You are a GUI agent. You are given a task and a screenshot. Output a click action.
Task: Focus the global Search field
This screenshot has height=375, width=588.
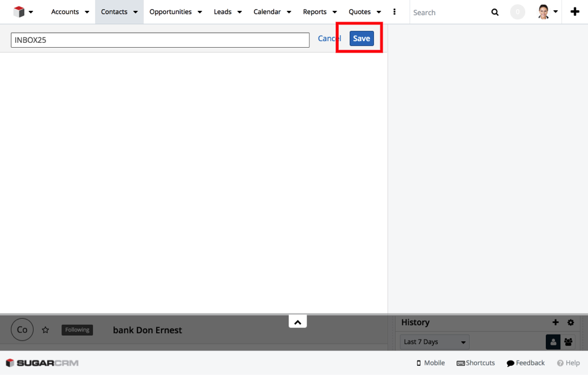(x=450, y=13)
